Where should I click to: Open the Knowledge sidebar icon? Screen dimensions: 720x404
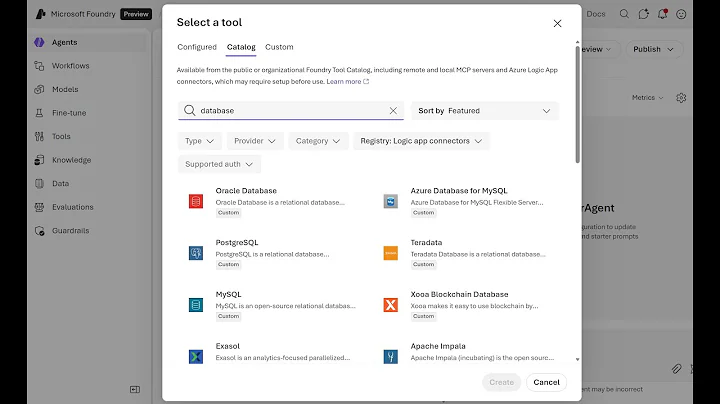coord(39,160)
